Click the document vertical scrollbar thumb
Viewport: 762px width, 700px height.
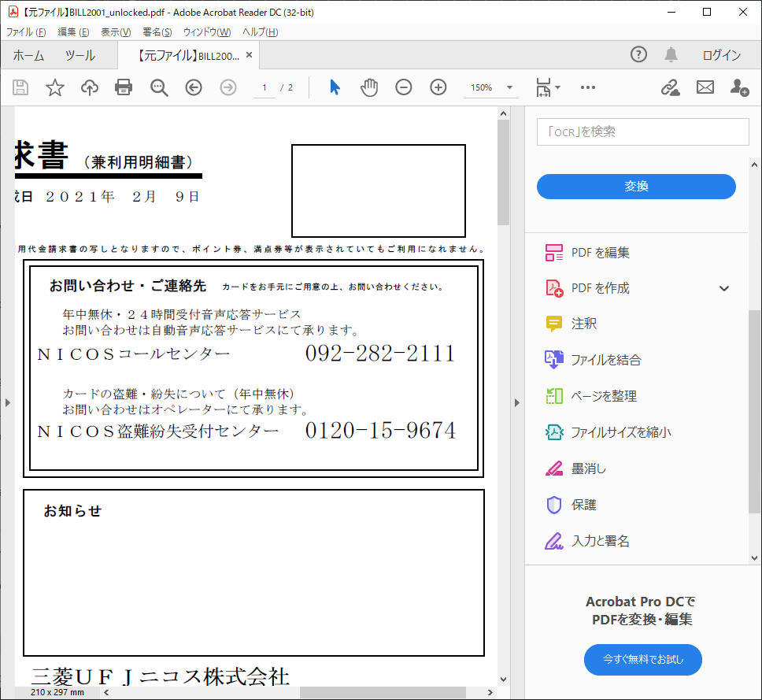click(504, 172)
